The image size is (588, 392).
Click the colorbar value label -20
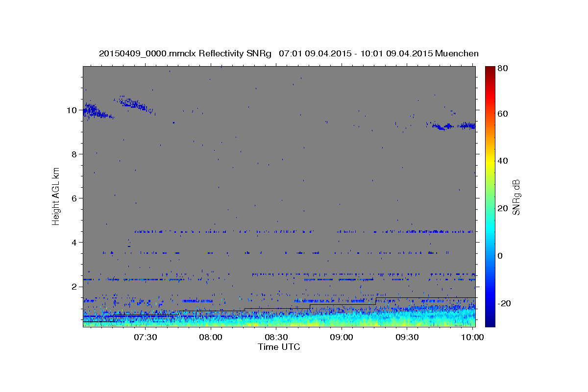click(x=505, y=303)
